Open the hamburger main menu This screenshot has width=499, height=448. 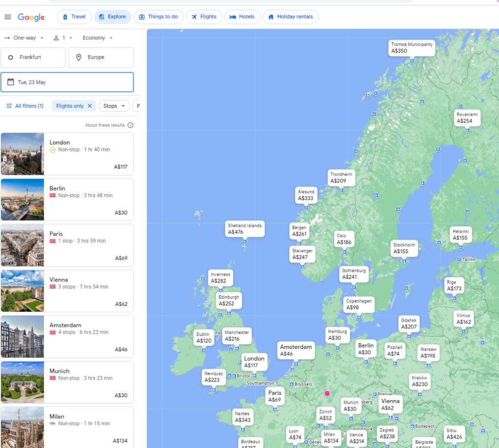click(7, 17)
